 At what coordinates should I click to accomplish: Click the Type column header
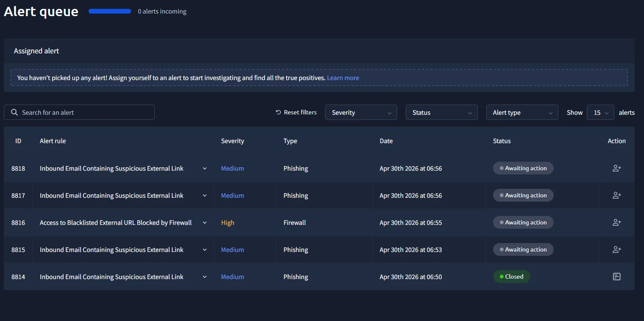(290, 141)
